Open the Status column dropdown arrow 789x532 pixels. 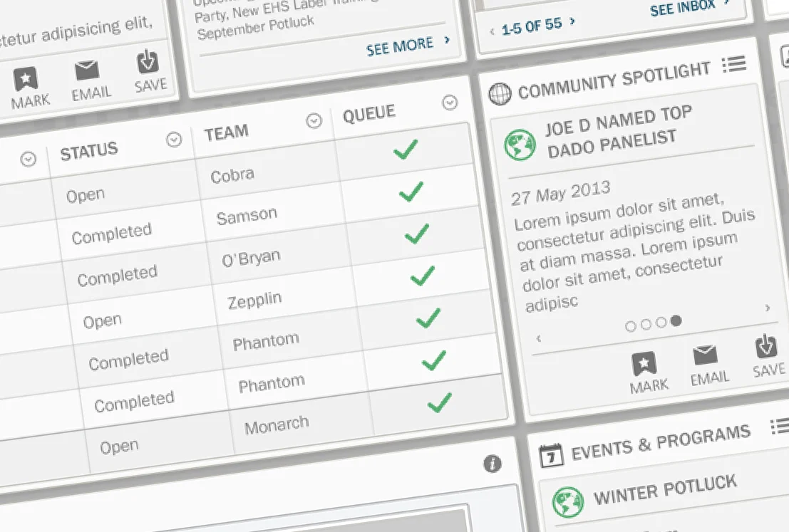point(174,140)
